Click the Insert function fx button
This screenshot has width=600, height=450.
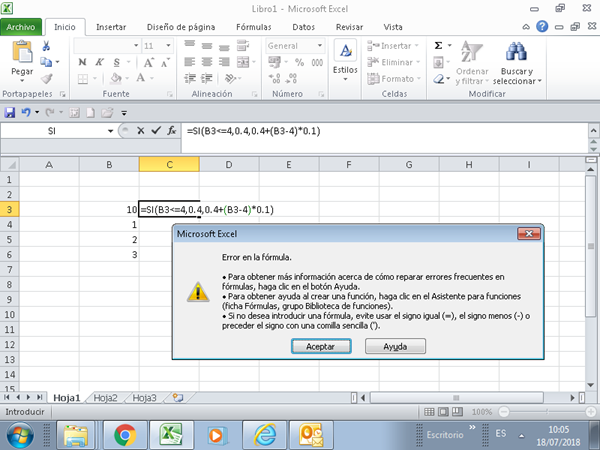click(172, 131)
